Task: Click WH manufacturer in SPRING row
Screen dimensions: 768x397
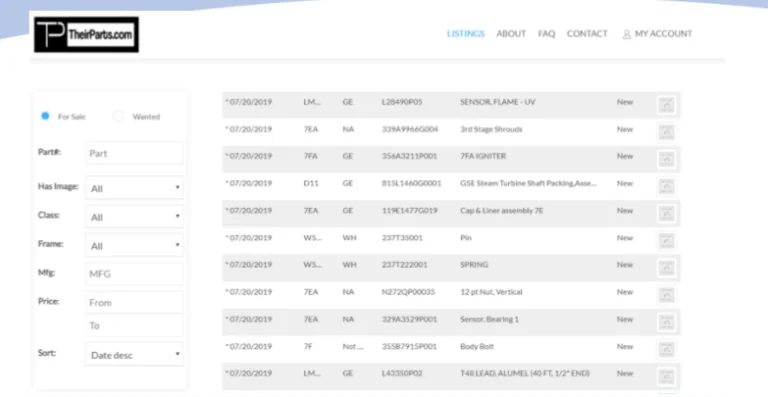Action: pos(349,264)
